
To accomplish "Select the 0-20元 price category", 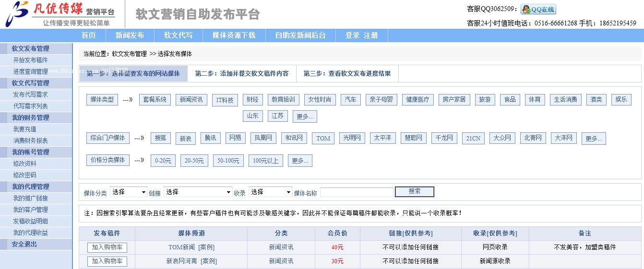I will (163, 161).
